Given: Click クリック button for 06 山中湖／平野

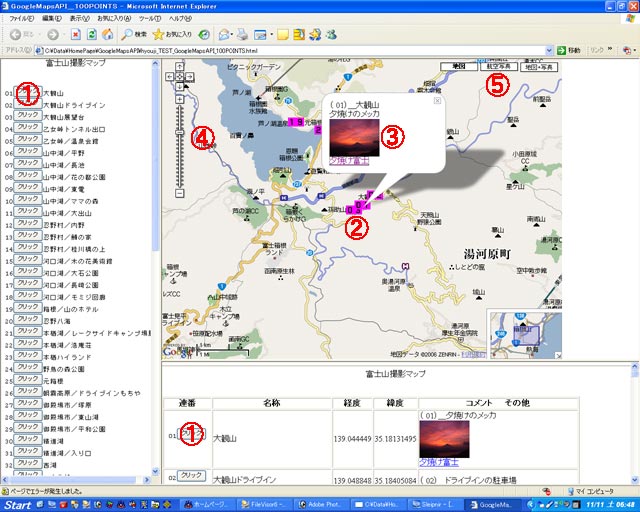Looking at the screenshot, I should click(x=28, y=151).
